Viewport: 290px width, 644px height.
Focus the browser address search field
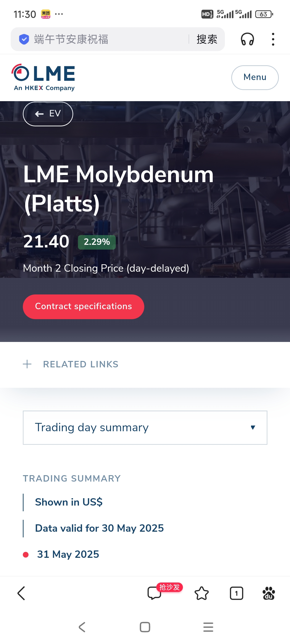[110, 39]
